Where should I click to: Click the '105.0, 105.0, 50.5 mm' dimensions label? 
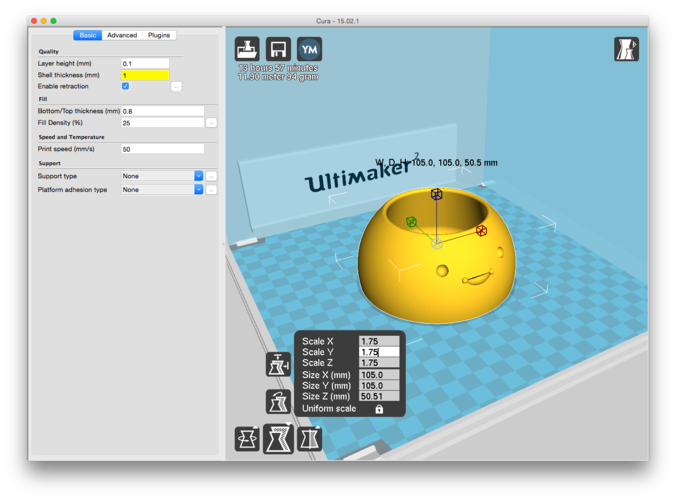click(454, 162)
